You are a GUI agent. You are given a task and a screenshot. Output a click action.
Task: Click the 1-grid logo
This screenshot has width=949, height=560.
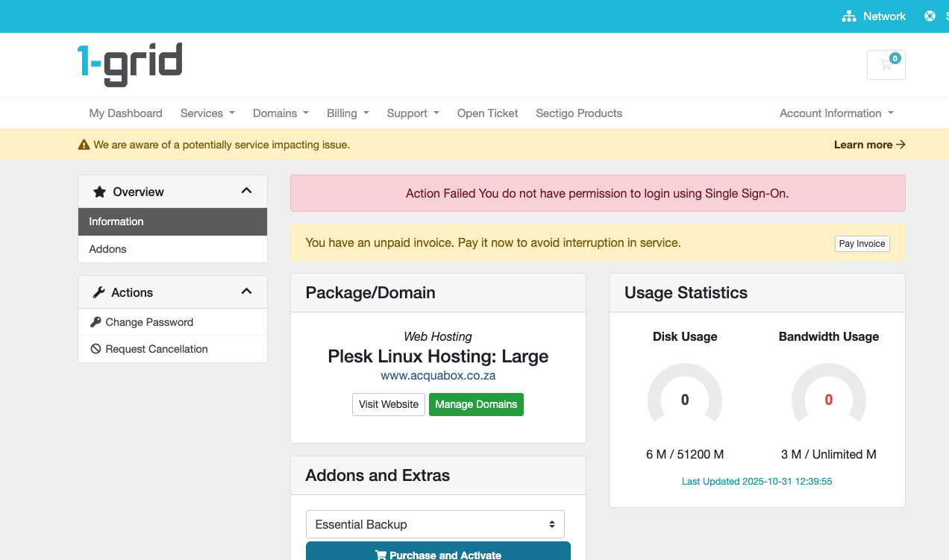point(130,64)
